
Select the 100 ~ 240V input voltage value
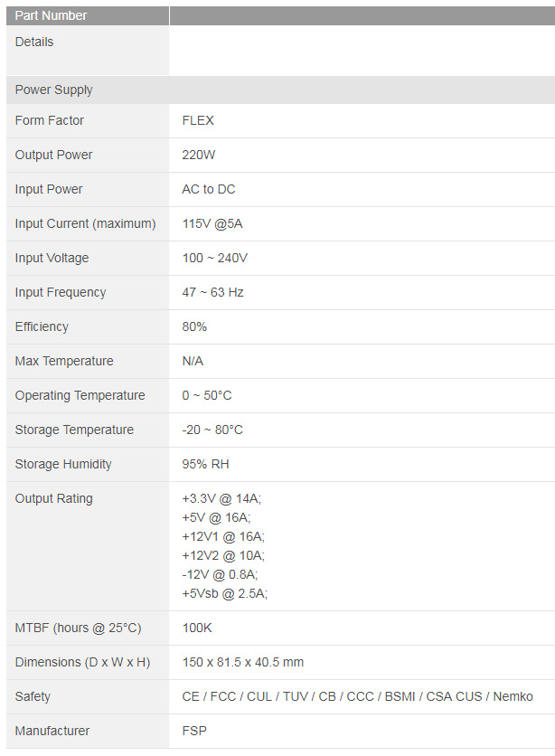tap(215, 258)
